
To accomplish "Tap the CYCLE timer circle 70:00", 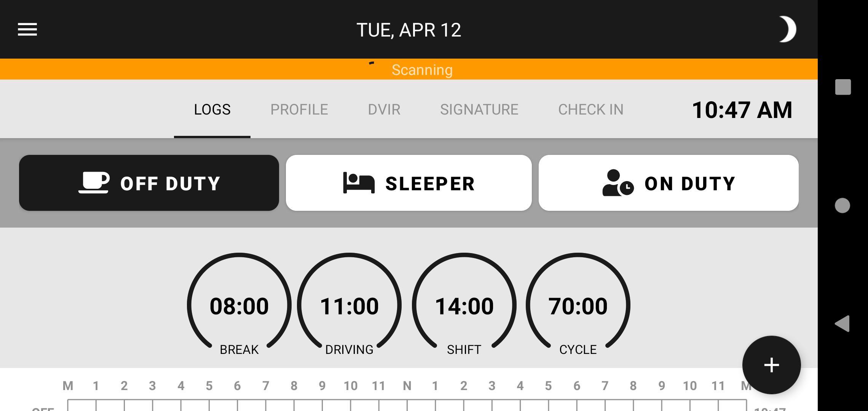I will click(x=578, y=306).
